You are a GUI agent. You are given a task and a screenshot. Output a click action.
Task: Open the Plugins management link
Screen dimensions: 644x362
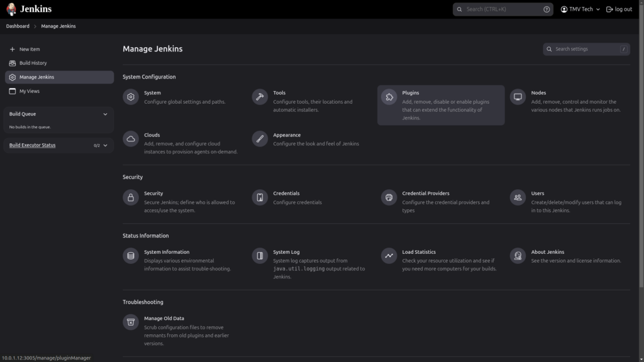click(x=441, y=105)
